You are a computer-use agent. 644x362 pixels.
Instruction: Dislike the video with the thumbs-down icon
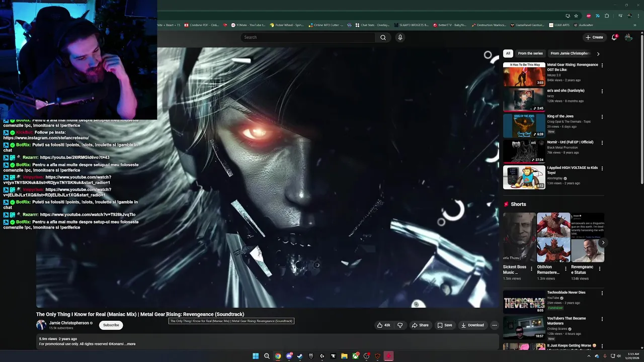[x=400, y=325]
